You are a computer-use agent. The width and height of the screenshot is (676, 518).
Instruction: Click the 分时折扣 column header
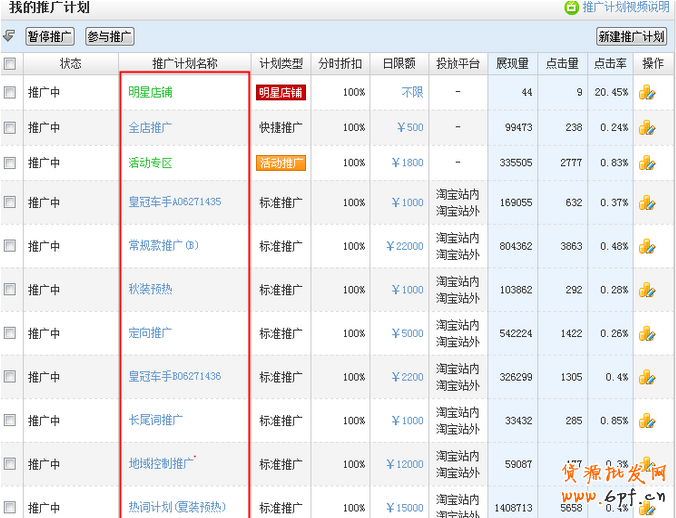(340, 64)
